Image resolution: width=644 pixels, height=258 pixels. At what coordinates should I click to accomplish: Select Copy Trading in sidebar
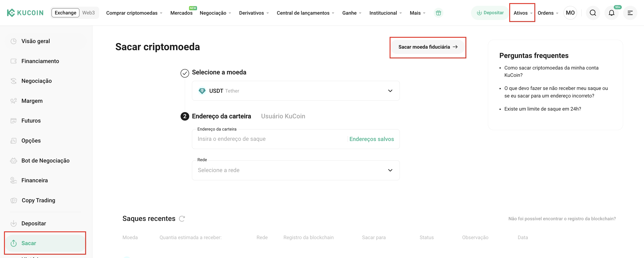(x=38, y=200)
